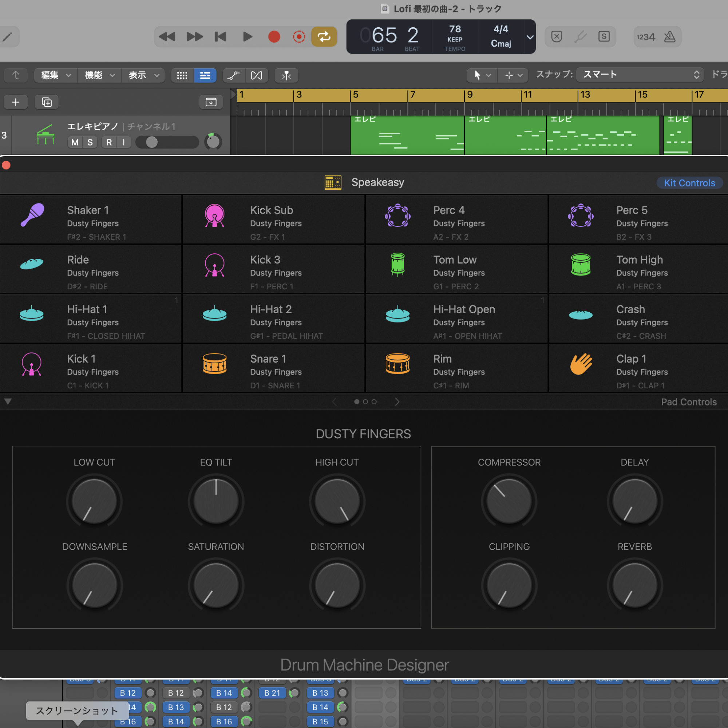Solo the エレキピアノ track

90,142
